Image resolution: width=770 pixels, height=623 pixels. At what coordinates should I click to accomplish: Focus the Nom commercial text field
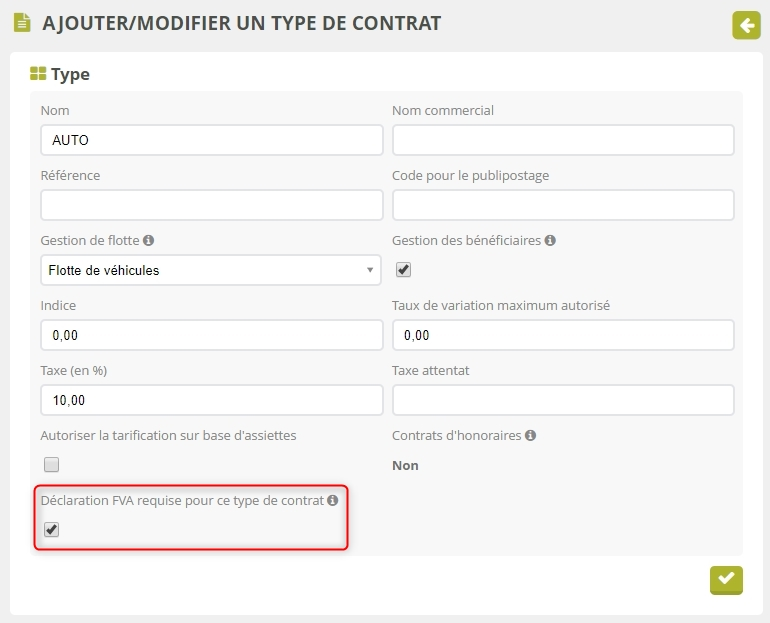(563, 140)
